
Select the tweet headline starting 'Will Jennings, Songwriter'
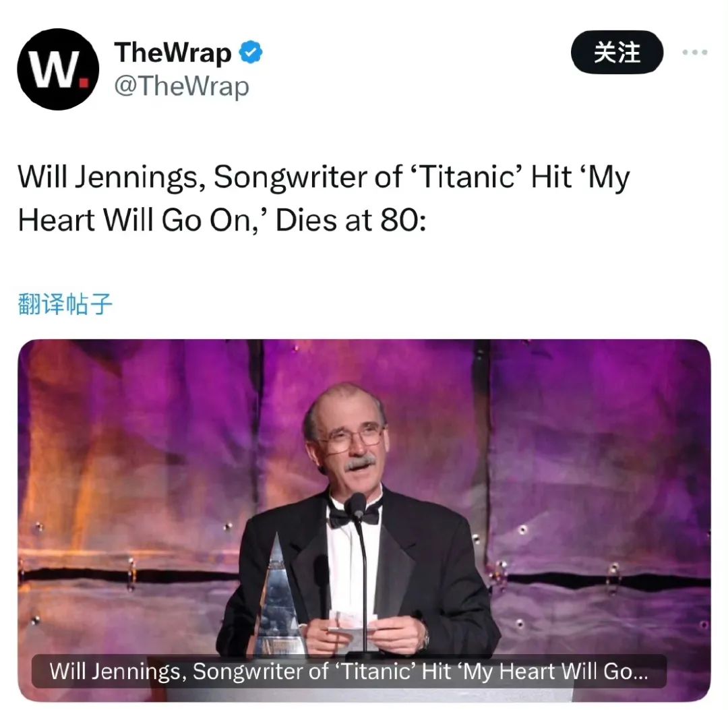click(x=324, y=177)
